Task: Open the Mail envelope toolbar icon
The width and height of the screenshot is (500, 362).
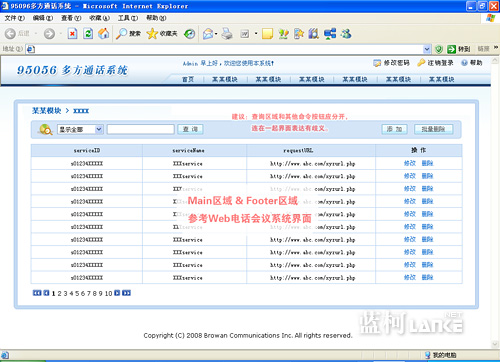Action: (208, 33)
